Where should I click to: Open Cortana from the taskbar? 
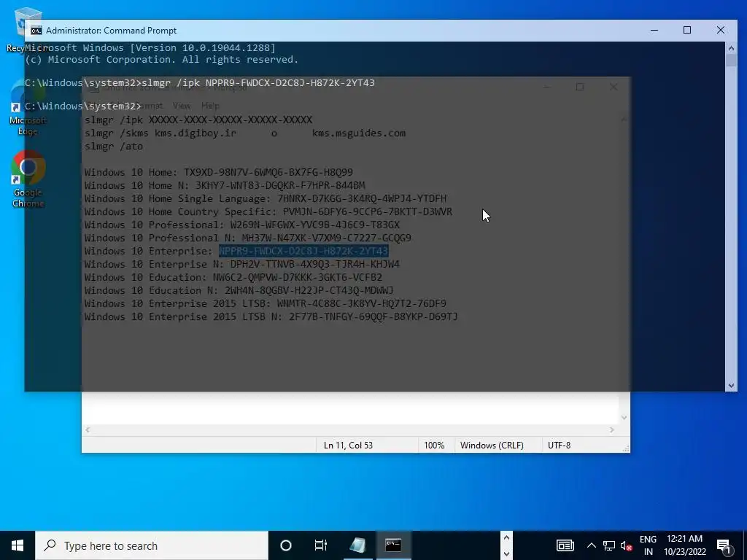click(286, 545)
